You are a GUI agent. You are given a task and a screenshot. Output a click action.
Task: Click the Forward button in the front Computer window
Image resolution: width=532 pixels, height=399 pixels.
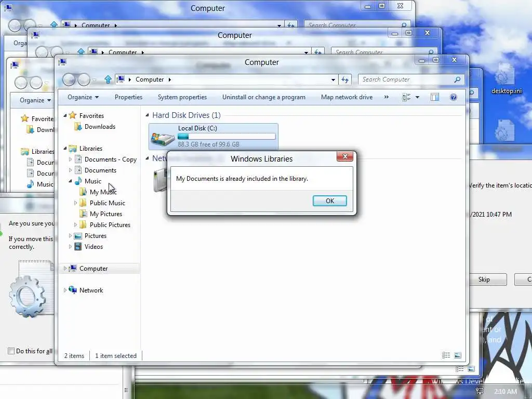(84, 79)
